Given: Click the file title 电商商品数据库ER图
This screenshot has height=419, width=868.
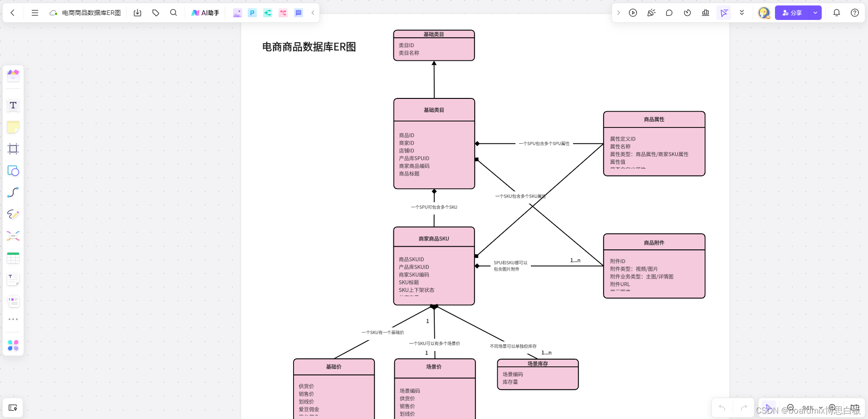Looking at the screenshot, I should (x=91, y=13).
